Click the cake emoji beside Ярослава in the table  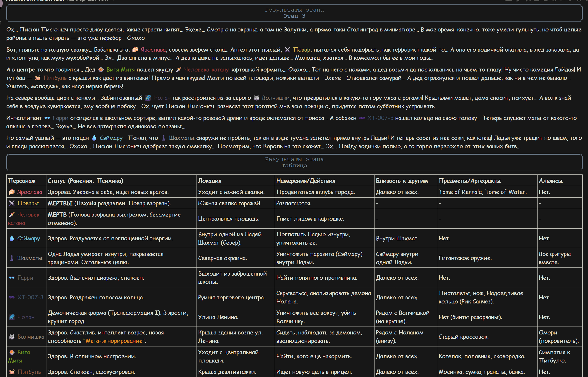point(12,192)
